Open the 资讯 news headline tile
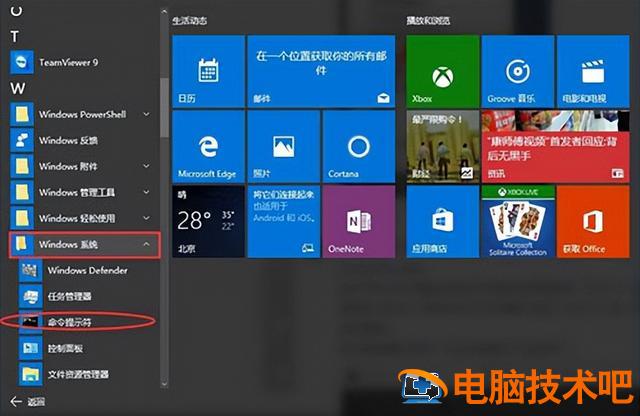Screen dimensions: 640x416 pyautogui.click(x=556, y=147)
